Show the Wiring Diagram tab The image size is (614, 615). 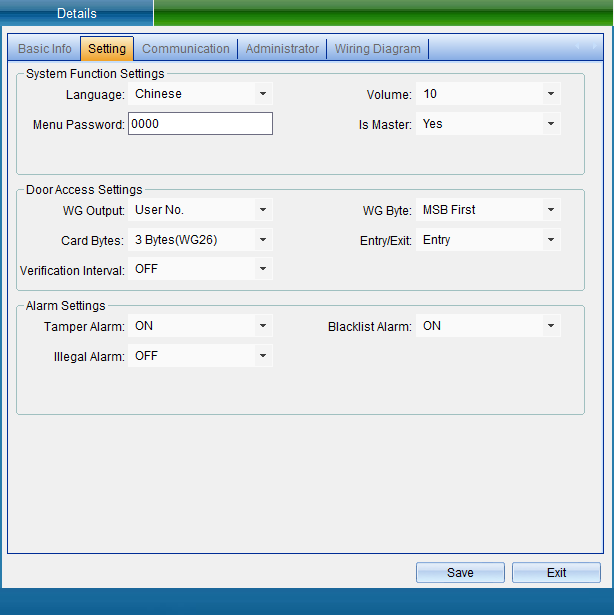coord(377,49)
